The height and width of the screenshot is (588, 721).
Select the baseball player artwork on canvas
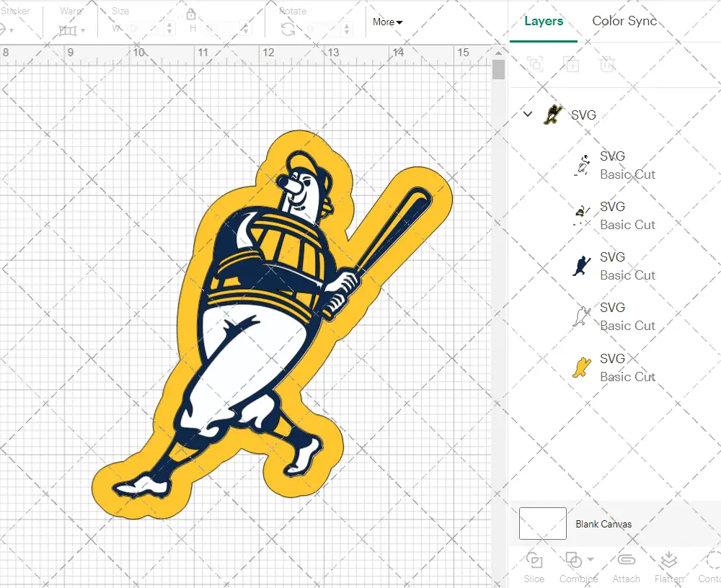click(x=271, y=326)
